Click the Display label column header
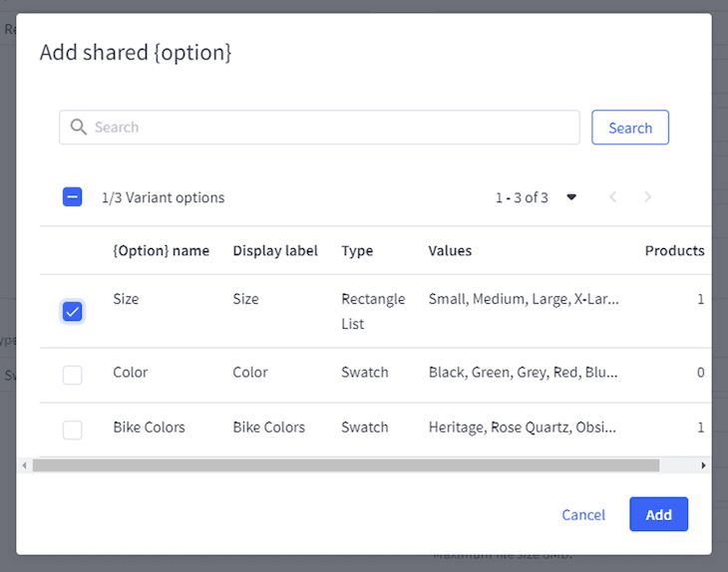The height and width of the screenshot is (572, 728). point(275,250)
